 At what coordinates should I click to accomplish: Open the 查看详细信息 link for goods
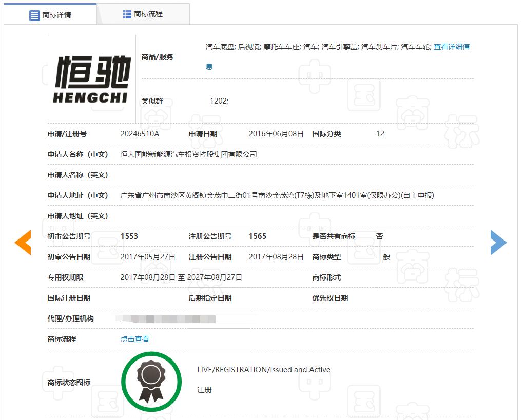(451, 47)
